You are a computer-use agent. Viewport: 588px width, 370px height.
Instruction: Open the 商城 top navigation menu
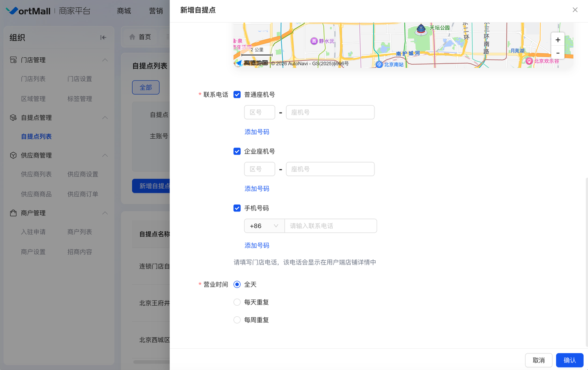[124, 11]
